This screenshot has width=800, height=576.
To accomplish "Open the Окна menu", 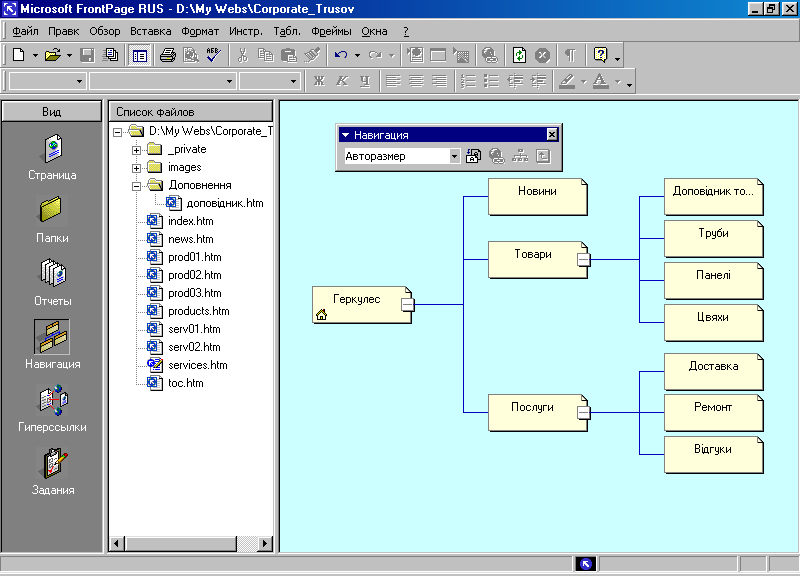I will 374,31.
